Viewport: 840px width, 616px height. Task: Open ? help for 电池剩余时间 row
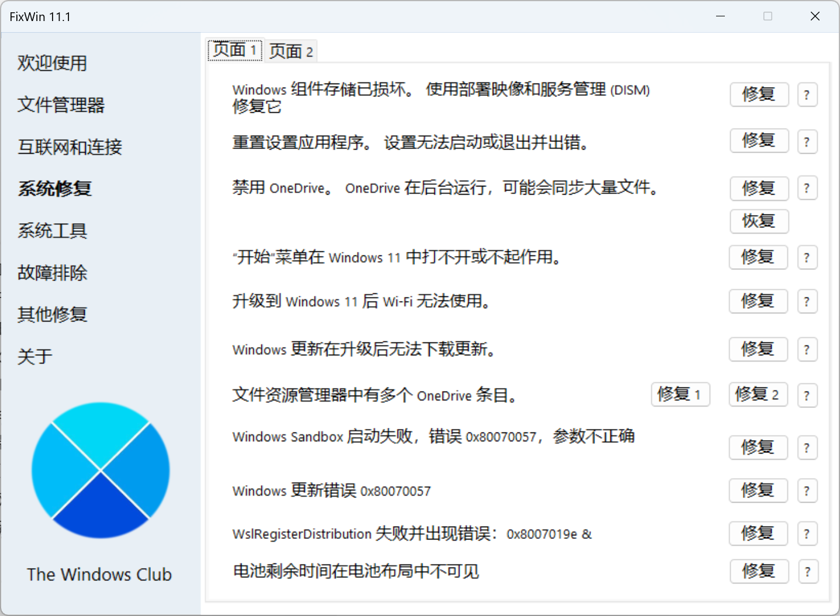[807, 572]
